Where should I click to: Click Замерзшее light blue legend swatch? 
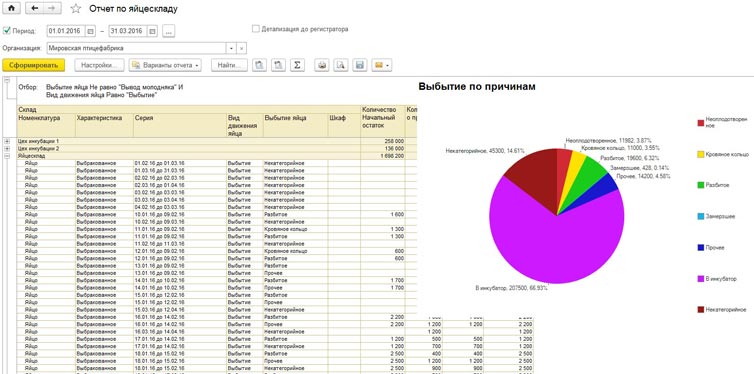click(701, 216)
